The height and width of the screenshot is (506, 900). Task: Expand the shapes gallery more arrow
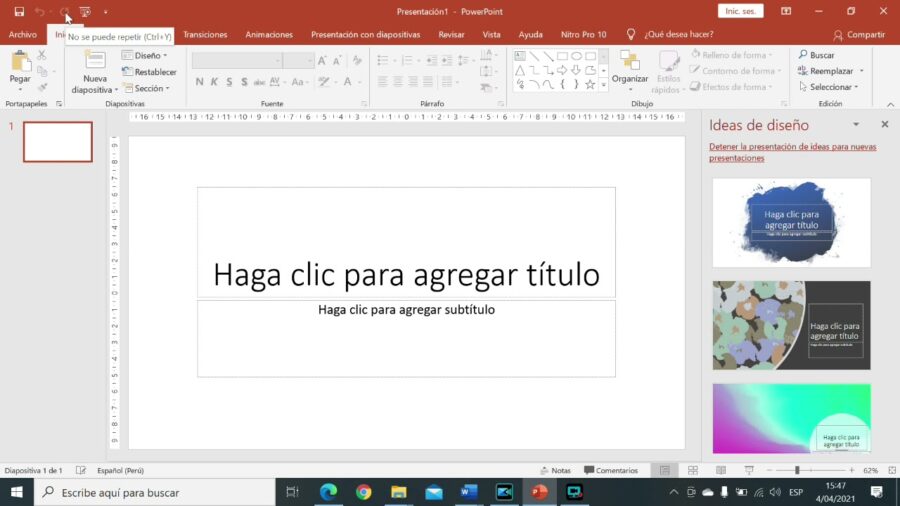tap(603, 85)
